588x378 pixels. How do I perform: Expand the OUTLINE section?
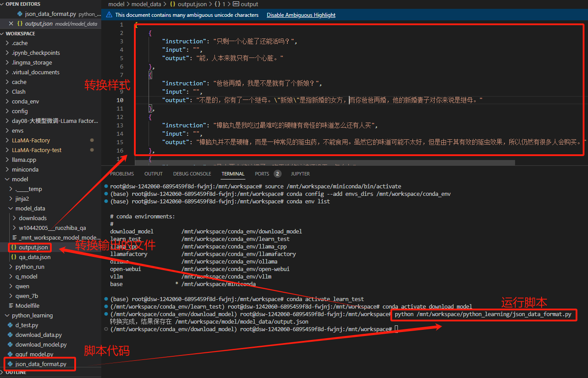16,373
